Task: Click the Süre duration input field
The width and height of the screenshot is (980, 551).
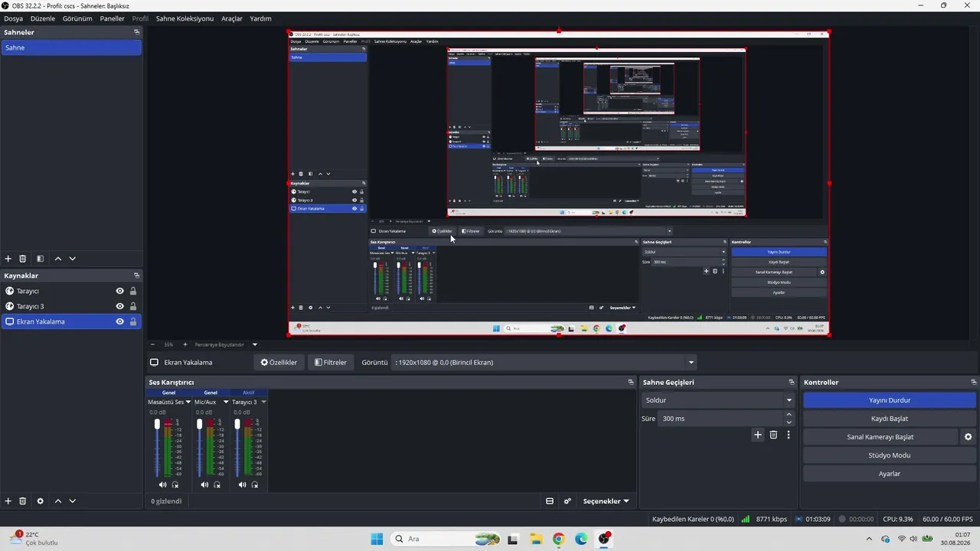Action: point(721,419)
